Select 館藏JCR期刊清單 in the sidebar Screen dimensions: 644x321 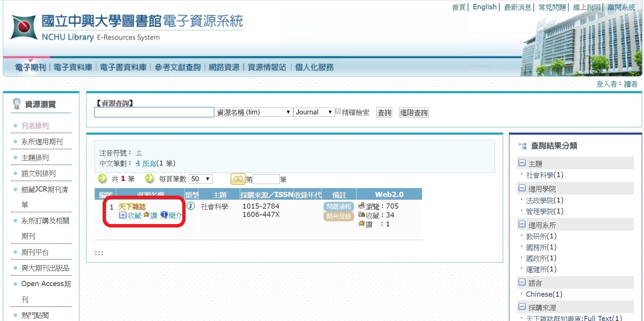[45, 197]
